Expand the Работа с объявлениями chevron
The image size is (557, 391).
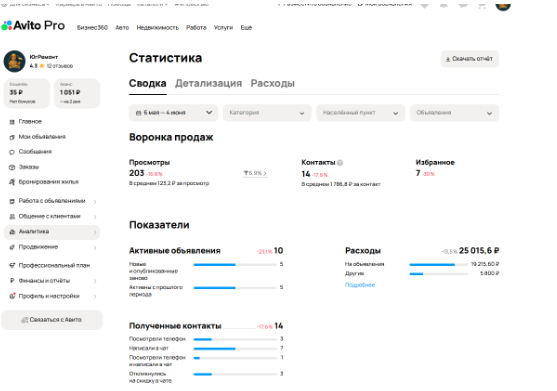pos(95,202)
